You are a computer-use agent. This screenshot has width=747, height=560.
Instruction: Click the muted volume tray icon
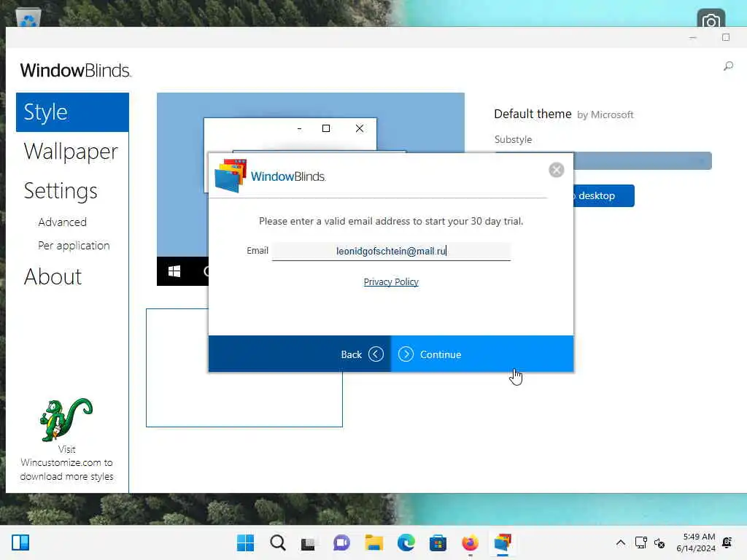pyautogui.click(x=659, y=542)
